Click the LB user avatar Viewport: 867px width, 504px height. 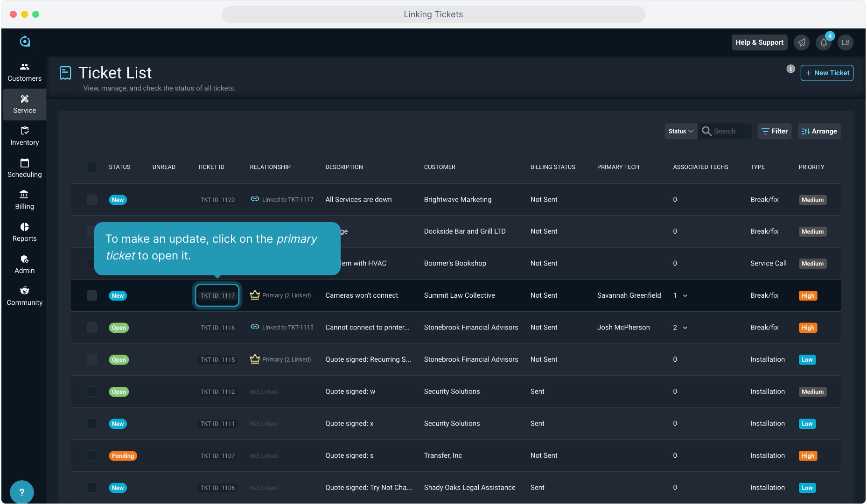click(x=845, y=42)
